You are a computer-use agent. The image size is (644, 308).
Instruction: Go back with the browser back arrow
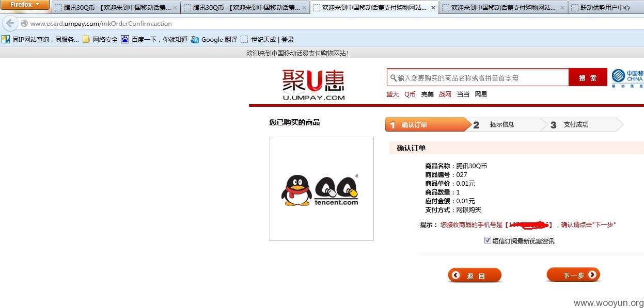pyautogui.click(x=10, y=23)
